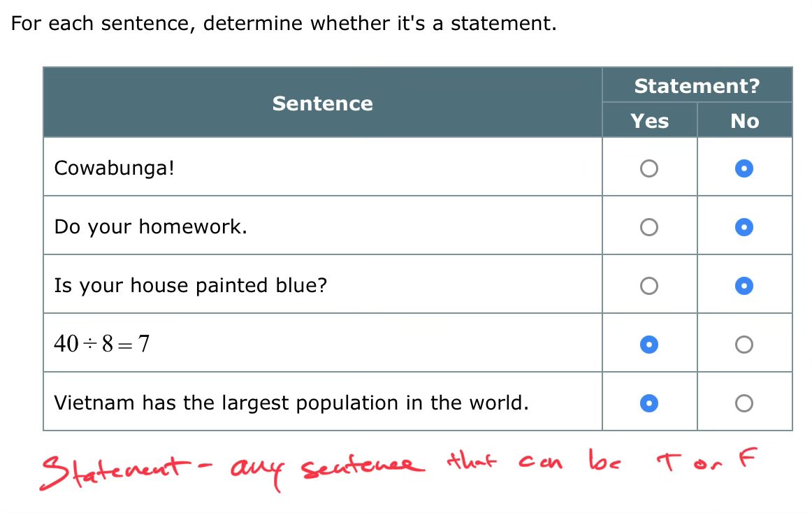Image resolution: width=812 pixels, height=513 pixels.
Task: Click the Is your house painted blue text
Action: (190, 286)
